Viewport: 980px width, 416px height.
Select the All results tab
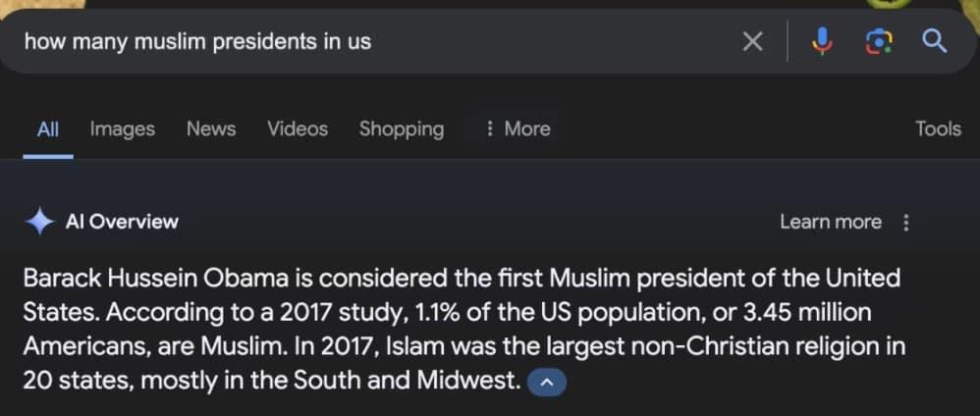48,129
